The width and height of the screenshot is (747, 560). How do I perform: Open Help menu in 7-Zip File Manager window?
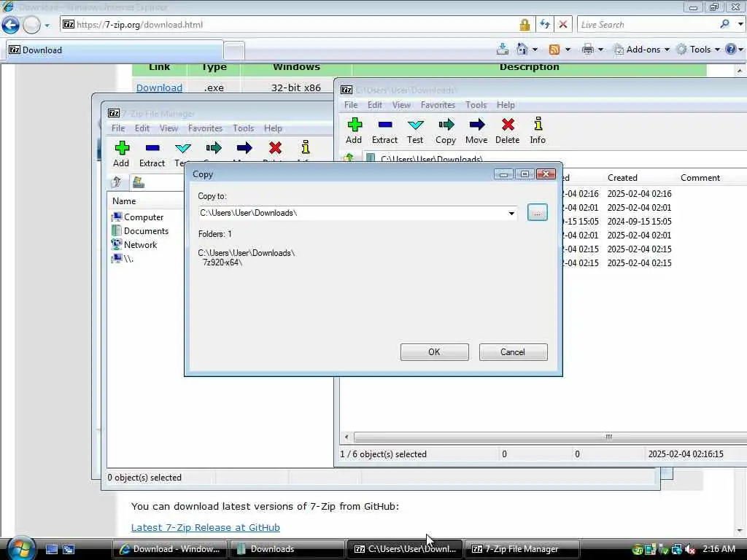click(273, 128)
